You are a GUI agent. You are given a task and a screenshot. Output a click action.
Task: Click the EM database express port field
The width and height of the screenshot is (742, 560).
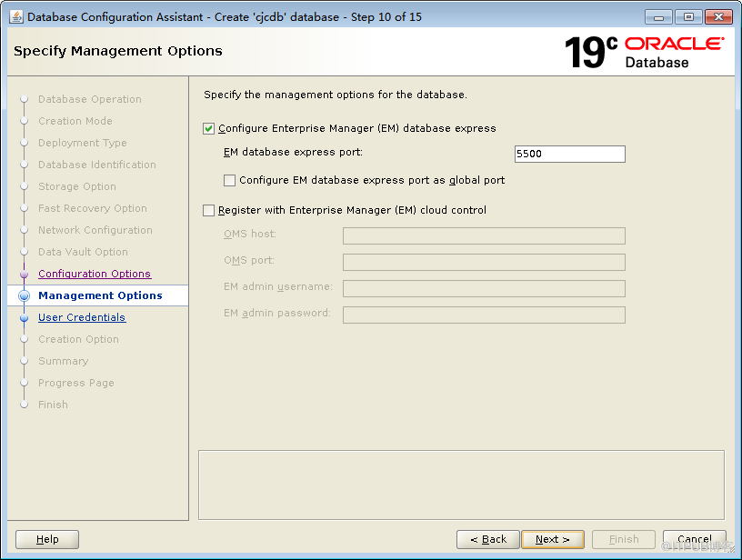tap(570, 154)
